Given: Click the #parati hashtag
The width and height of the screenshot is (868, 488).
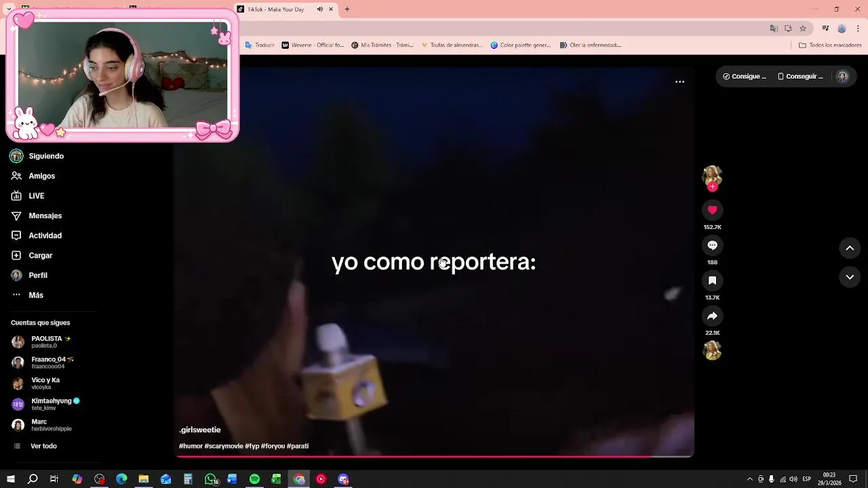Looking at the screenshot, I should pyautogui.click(x=298, y=446).
